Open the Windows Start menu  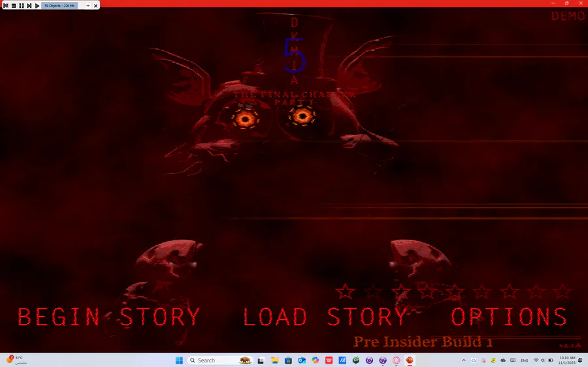click(179, 360)
